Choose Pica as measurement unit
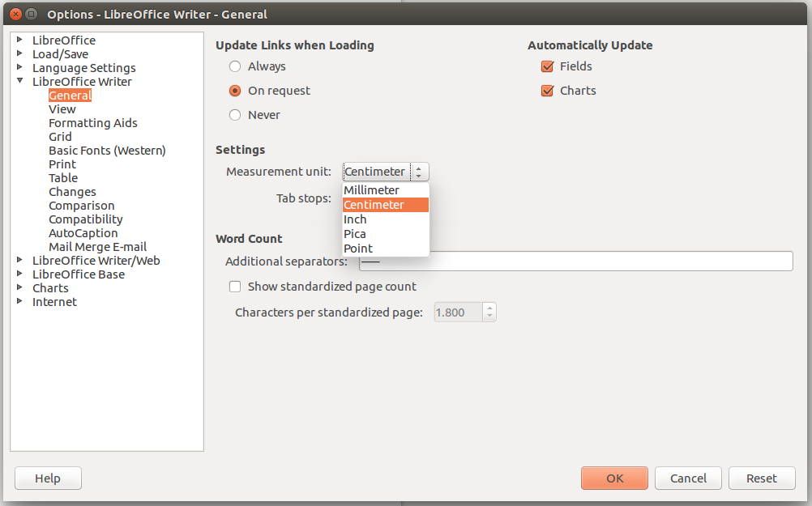812x506 pixels. click(385, 234)
